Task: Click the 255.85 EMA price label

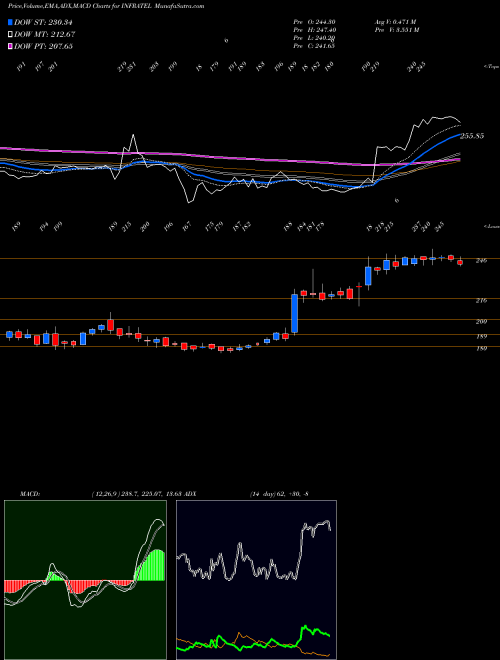Action: (x=472, y=136)
